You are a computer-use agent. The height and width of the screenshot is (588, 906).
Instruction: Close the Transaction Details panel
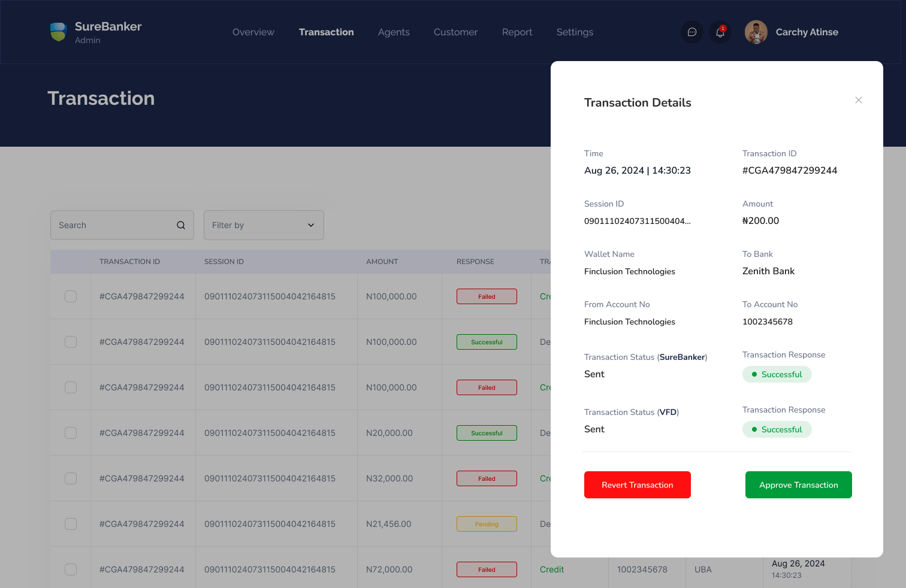859,100
